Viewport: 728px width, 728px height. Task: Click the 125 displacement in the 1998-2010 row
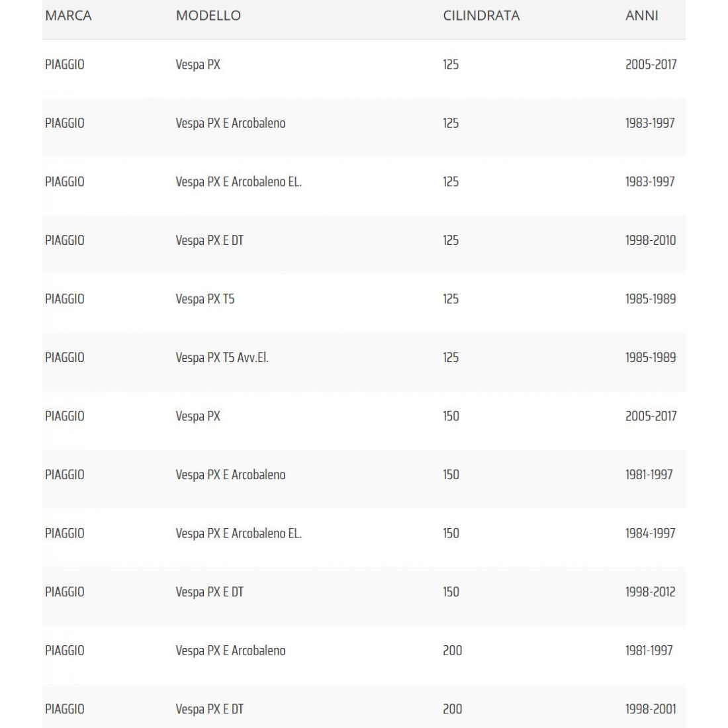[450, 240]
